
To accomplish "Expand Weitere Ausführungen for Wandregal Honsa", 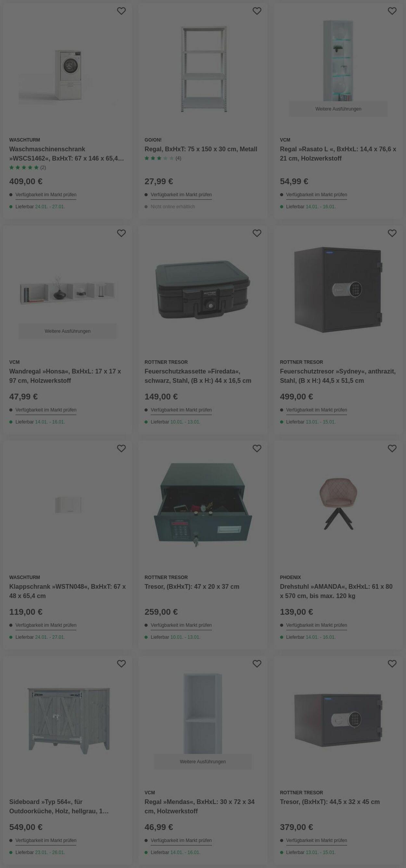I will [x=67, y=331].
